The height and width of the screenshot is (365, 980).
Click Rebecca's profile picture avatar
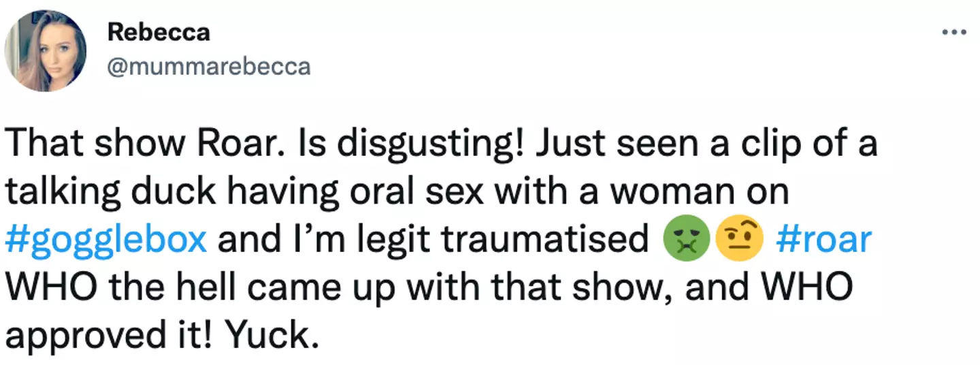[x=46, y=51]
